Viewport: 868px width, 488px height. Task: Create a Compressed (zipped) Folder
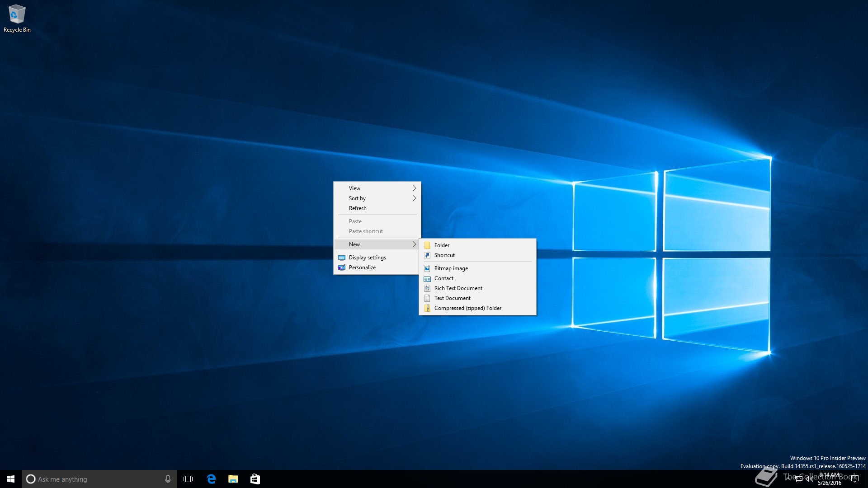(x=467, y=308)
